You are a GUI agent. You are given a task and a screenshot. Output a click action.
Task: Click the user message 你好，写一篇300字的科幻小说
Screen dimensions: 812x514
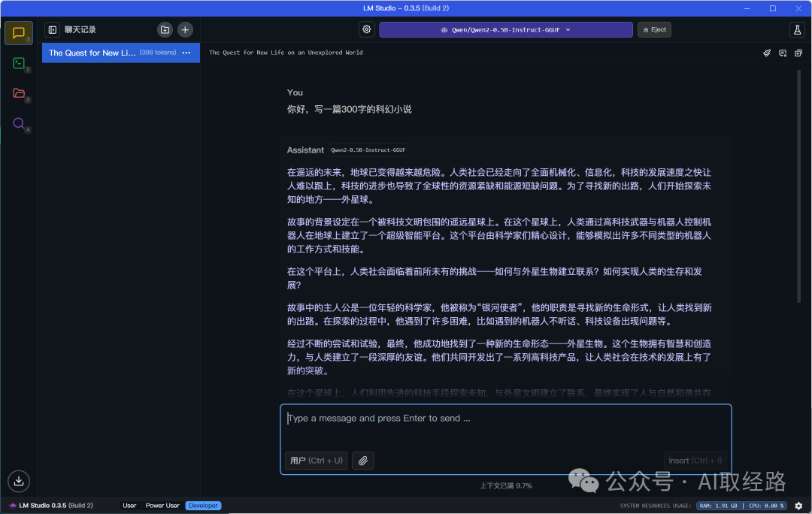(x=349, y=109)
